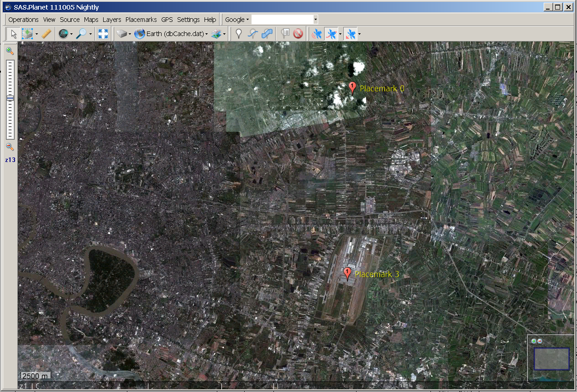Select the add path tool icon
577x392 pixels.
coord(253,34)
